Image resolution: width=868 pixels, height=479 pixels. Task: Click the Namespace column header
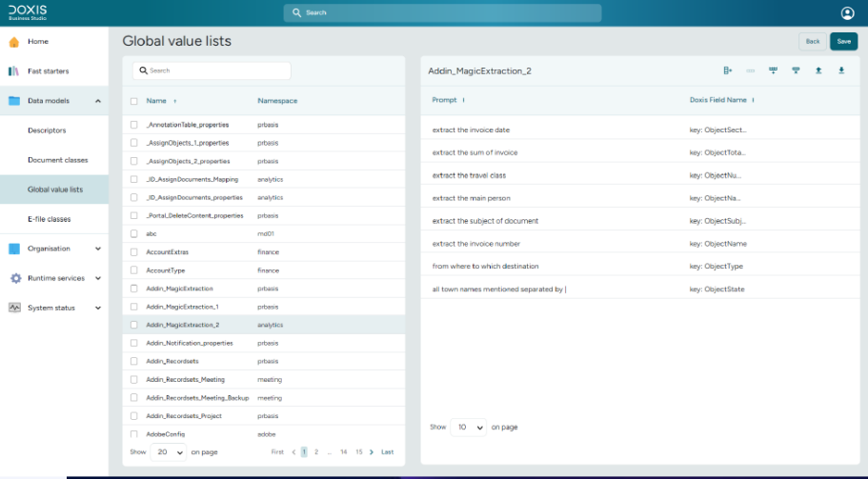[277, 101]
